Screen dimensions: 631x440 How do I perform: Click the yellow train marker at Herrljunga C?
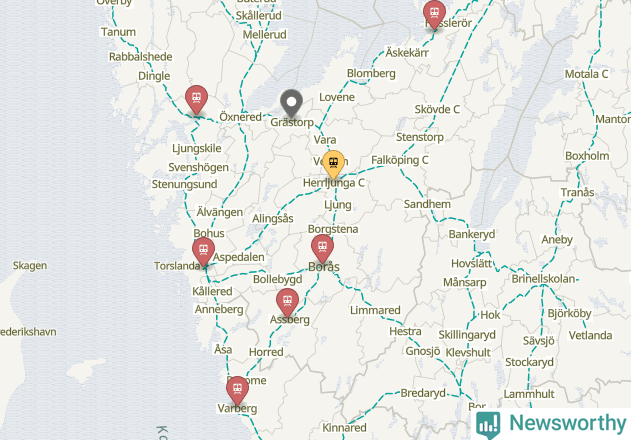[x=333, y=164]
